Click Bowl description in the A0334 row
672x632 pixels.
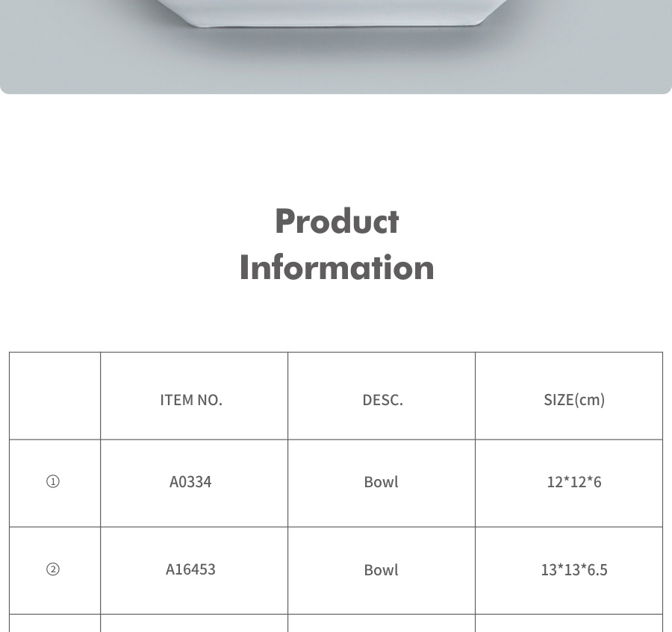point(381,482)
